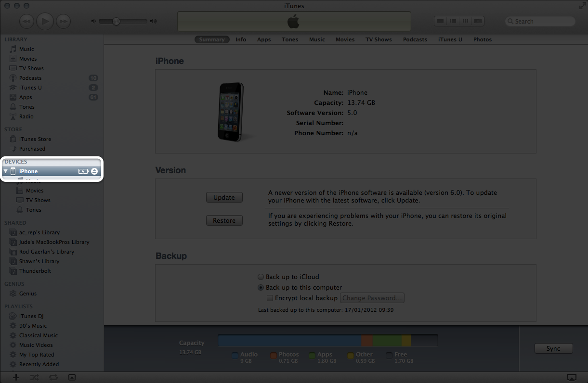588x383 pixels.
Task: Click the loud-volume speaker icon
Action: coord(154,21)
